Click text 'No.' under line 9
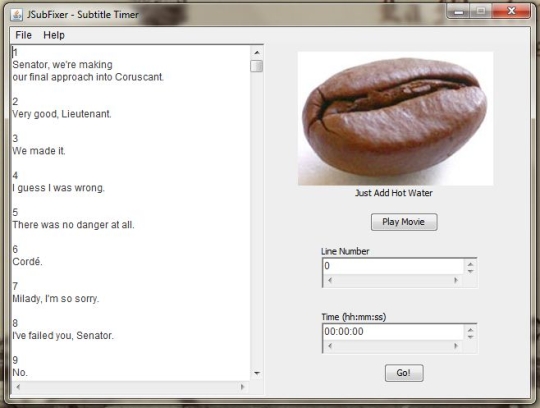 [20, 373]
